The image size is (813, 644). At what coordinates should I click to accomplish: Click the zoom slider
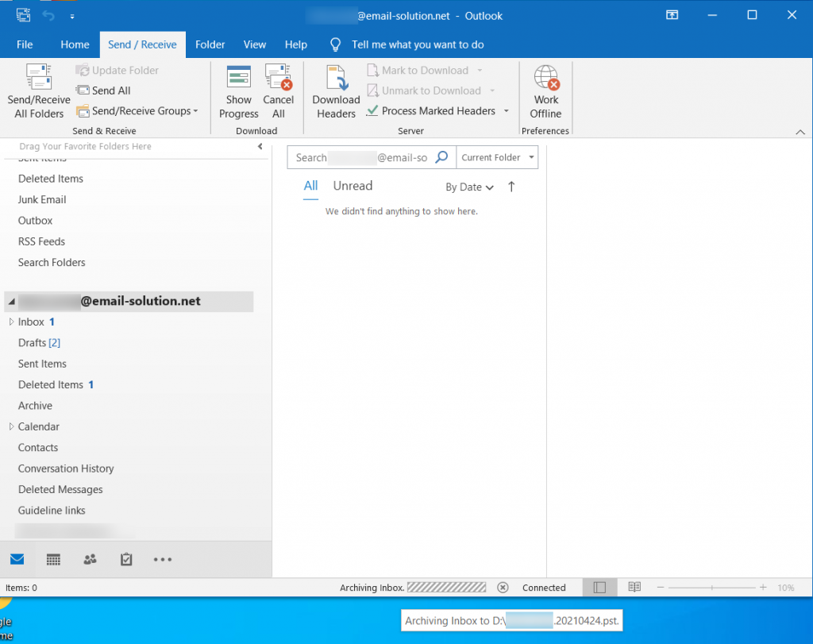click(x=712, y=588)
